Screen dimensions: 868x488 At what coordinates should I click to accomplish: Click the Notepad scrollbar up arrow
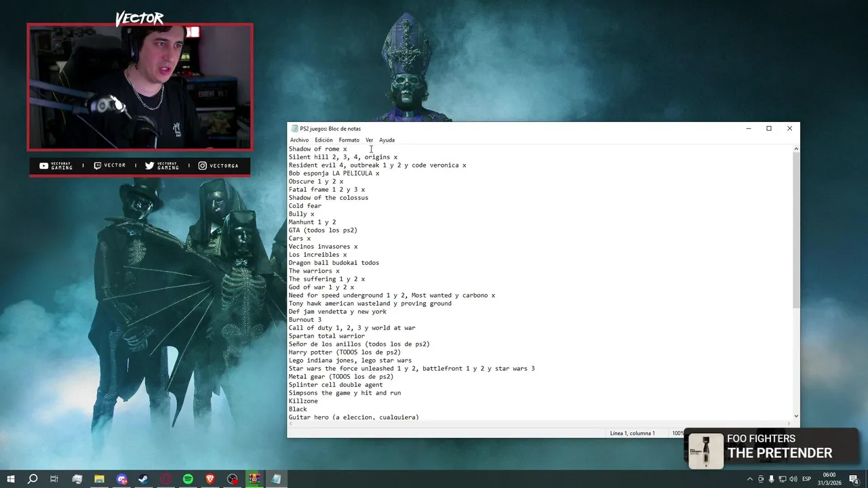click(x=796, y=148)
